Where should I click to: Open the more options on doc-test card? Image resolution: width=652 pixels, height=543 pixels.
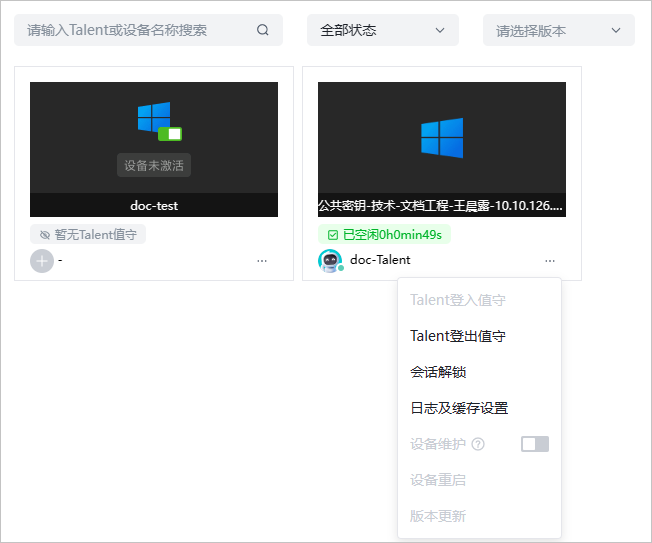[262, 261]
